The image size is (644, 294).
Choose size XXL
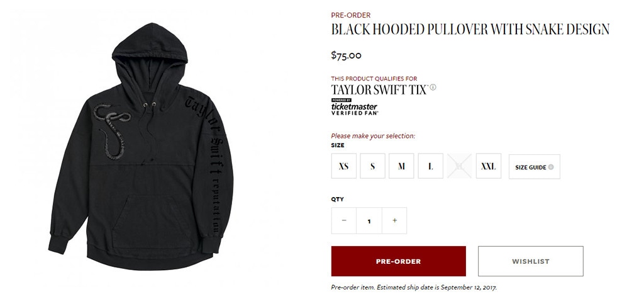(x=488, y=166)
